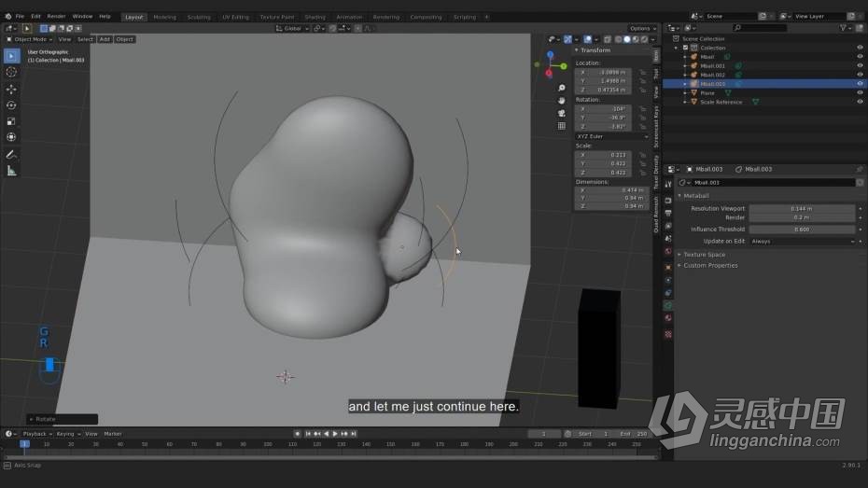The width and height of the screenshot is (868, 488).
Task: Switch to the Modeling workspace tab
Action: 164,17
